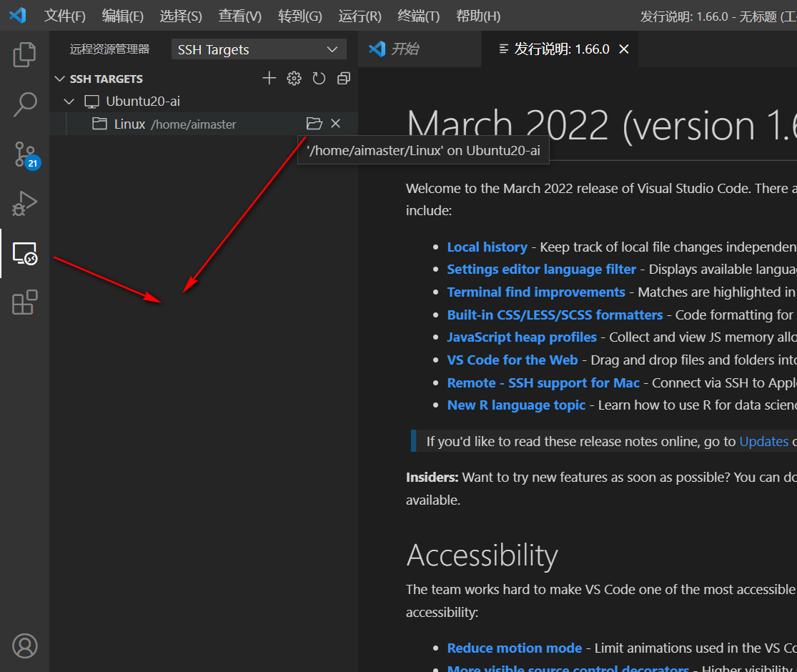Click the 远程资源管理器 panel title
Screen dimensions: 797x672
click(109, 49)
